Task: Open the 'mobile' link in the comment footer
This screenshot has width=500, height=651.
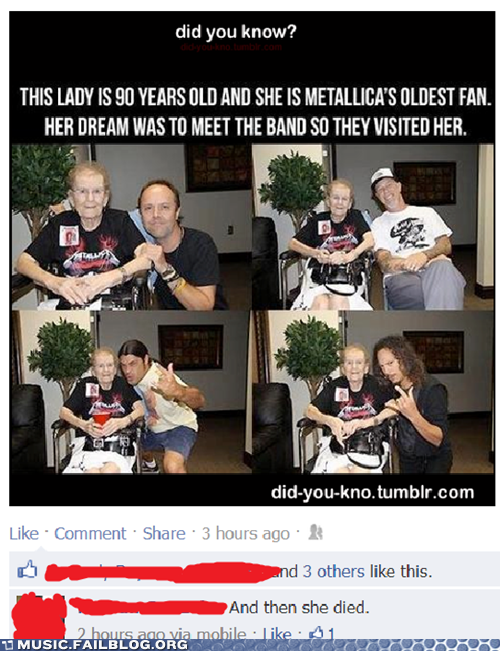Action: tap(221, 634)
